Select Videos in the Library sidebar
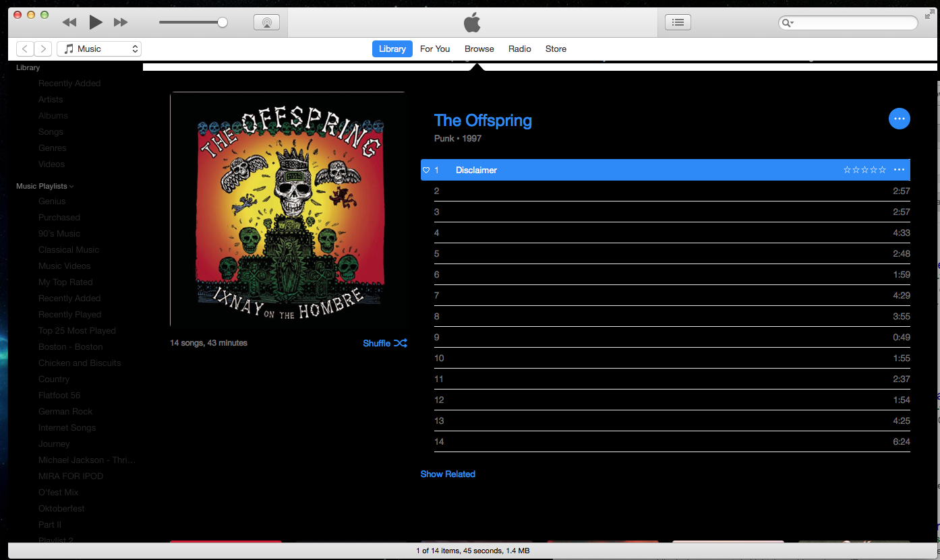The height and width of the screenshot is (560, 940). 52,164
